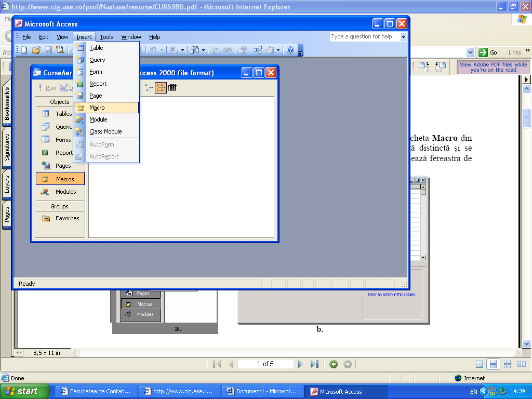Click the rotate clockwise icon in Adobe toolbar
The width and height of the screenshot is (532, 399).
pyautogui.click(x=424, y=66)
